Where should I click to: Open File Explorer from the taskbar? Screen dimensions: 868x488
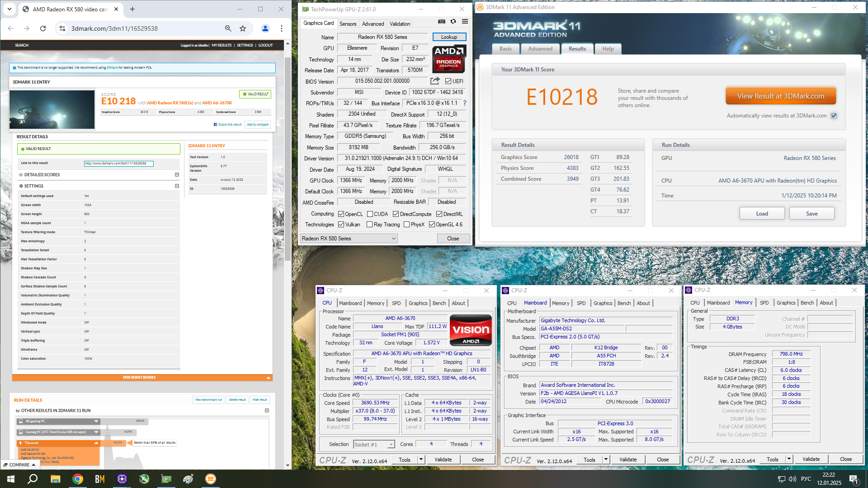pos(55,479)
